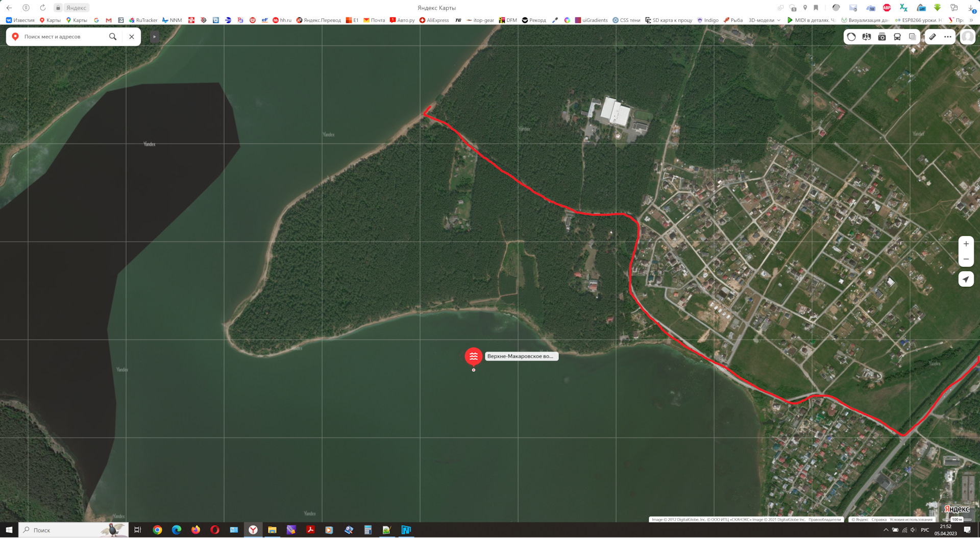Show hidden tray icons with the chevron
This screenshot has height=538, width=980.
click(886, 530)
